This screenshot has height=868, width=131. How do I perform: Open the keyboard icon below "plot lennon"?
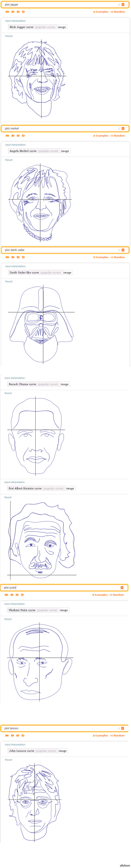[x=7, y=736]
